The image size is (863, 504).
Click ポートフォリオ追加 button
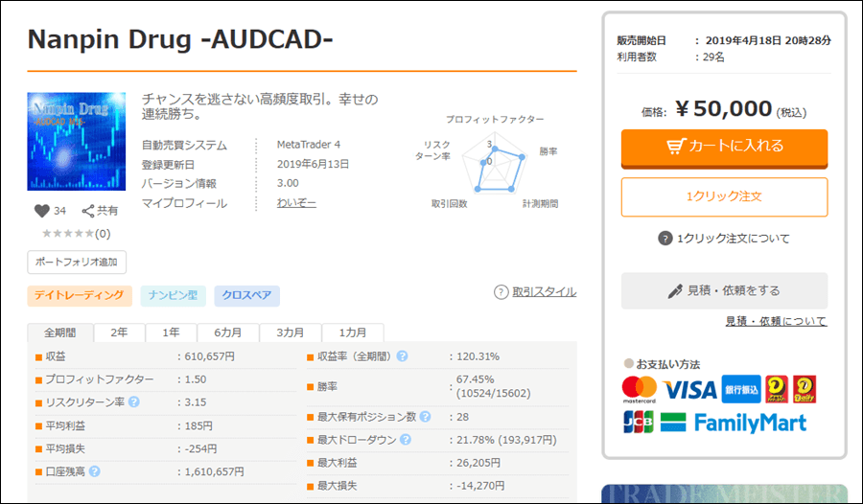click(x=77, y=262)
